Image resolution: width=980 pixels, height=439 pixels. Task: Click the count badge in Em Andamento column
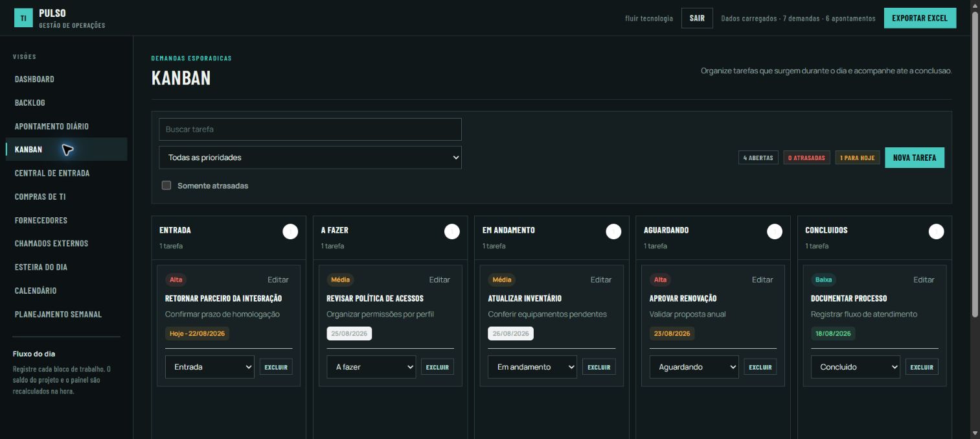pyautogui.click(x=613, y=231)
